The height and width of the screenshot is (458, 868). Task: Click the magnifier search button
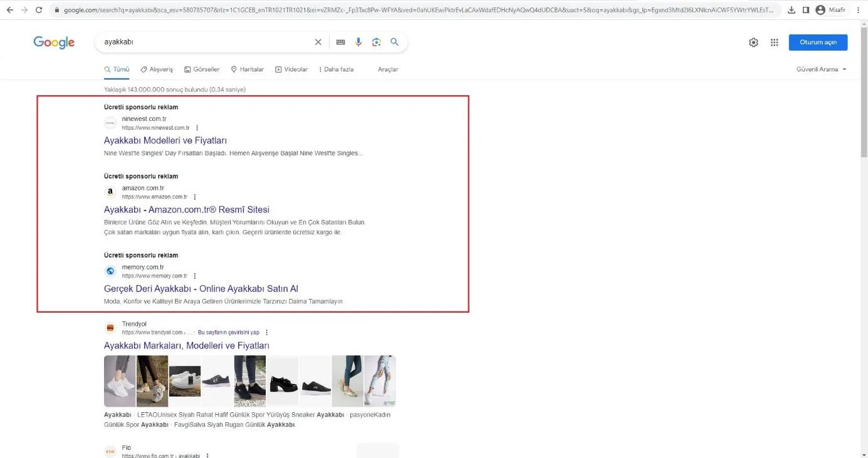[394, 42]
